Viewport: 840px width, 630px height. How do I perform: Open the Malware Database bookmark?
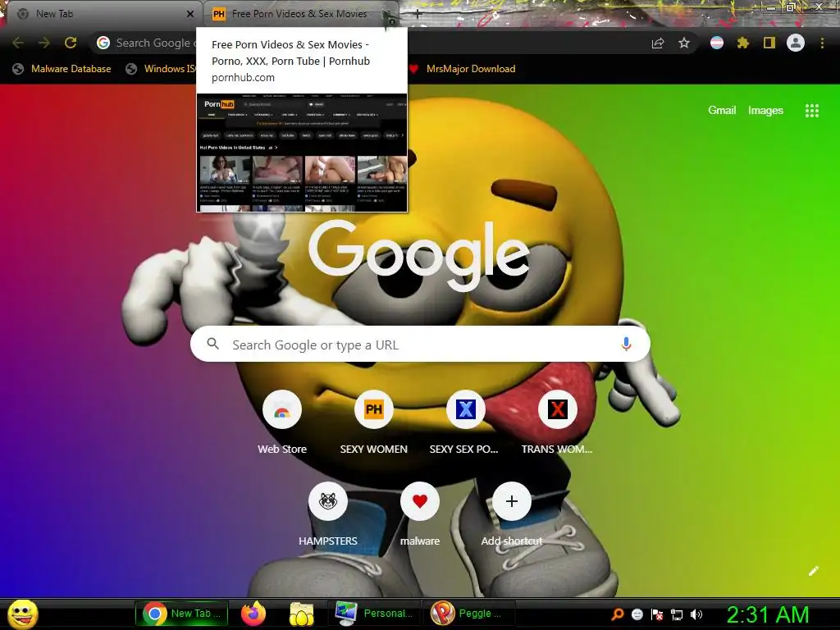(x=62, y=69)
